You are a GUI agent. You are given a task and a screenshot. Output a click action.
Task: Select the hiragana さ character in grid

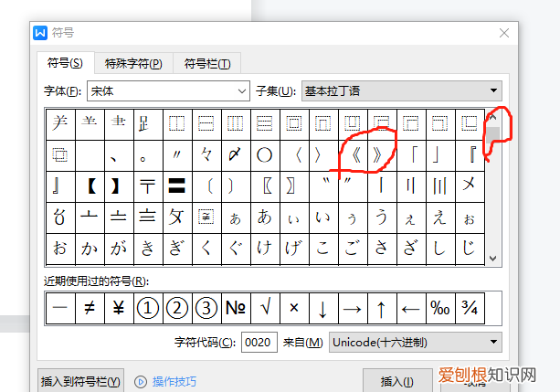[383, 249]
